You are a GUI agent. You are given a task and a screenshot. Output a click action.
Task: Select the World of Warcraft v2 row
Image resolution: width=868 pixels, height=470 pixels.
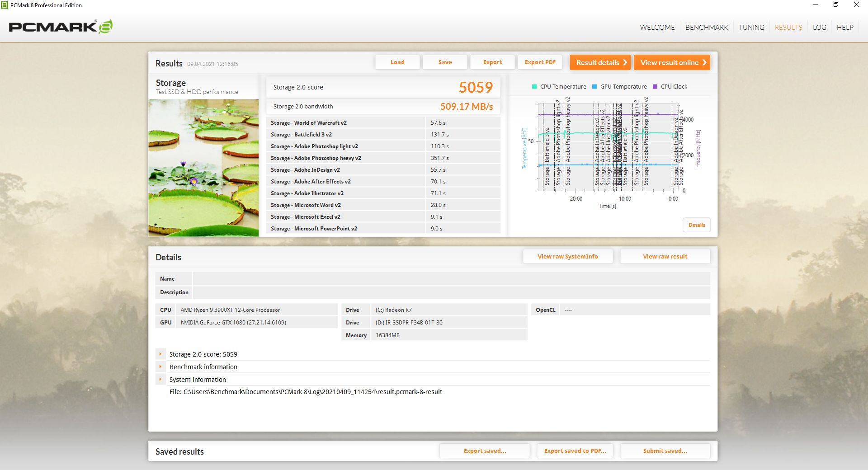coord(383,123)
